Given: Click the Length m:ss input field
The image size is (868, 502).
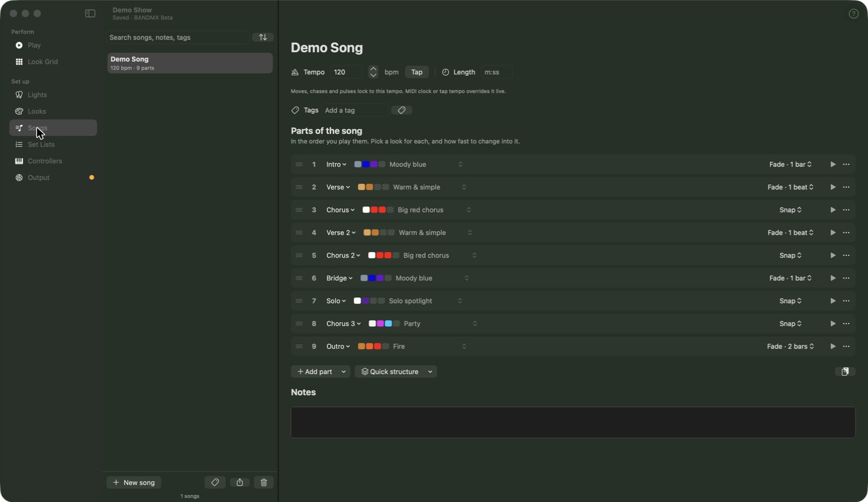Looking at the screenshot, I should [497, 72].
